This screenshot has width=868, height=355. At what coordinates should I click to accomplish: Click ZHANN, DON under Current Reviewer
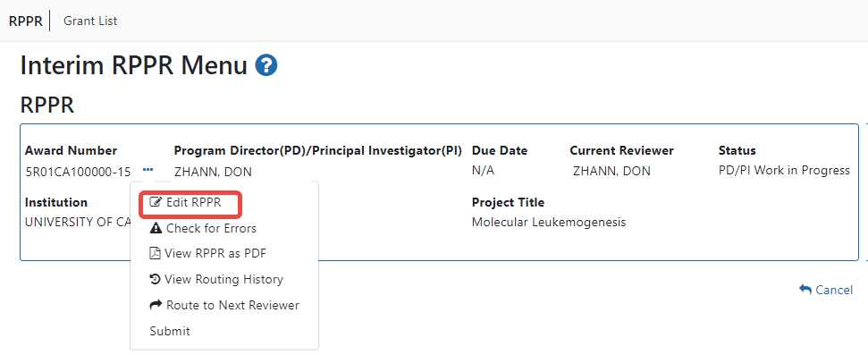coord(611,171)
